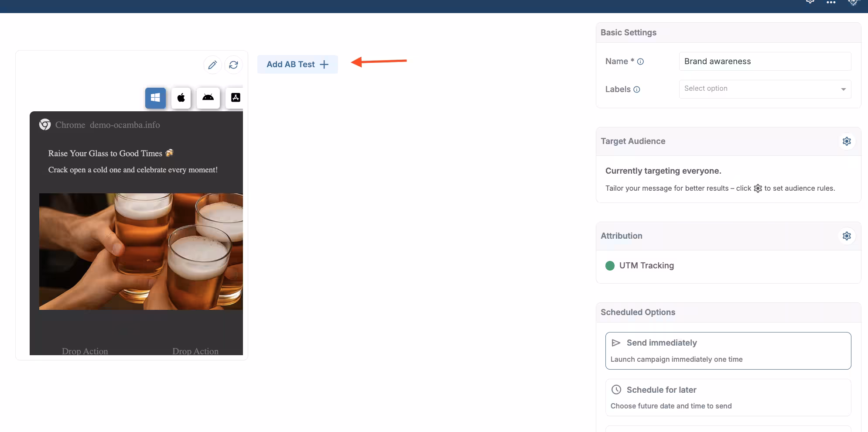Viewport: 868px width, 432px height.
Task: Click the refresh preview icon
Action: [x=233, y=65]
